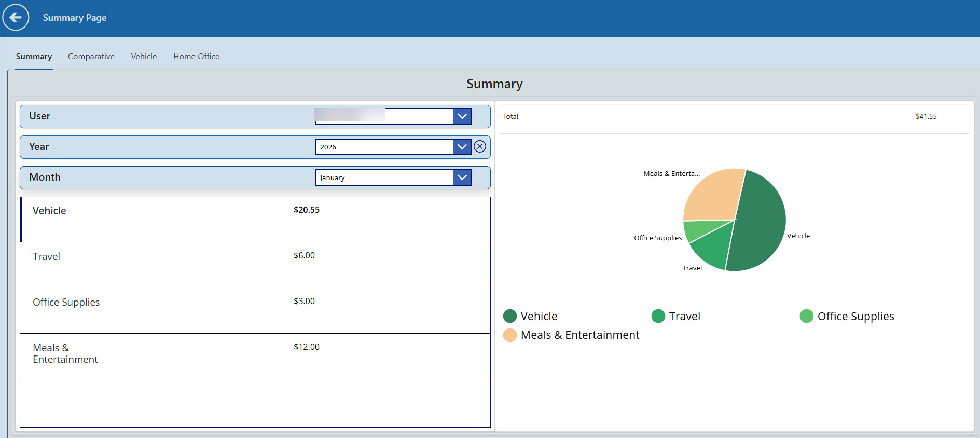Select the Vehicle expense row
This screenshot has width=980, height=438.
tap(255, 219)
